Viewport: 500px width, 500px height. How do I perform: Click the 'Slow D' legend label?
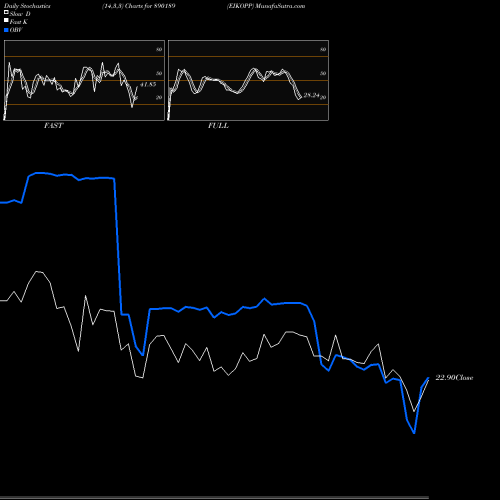pyautogui.click(x=20, y=14)
